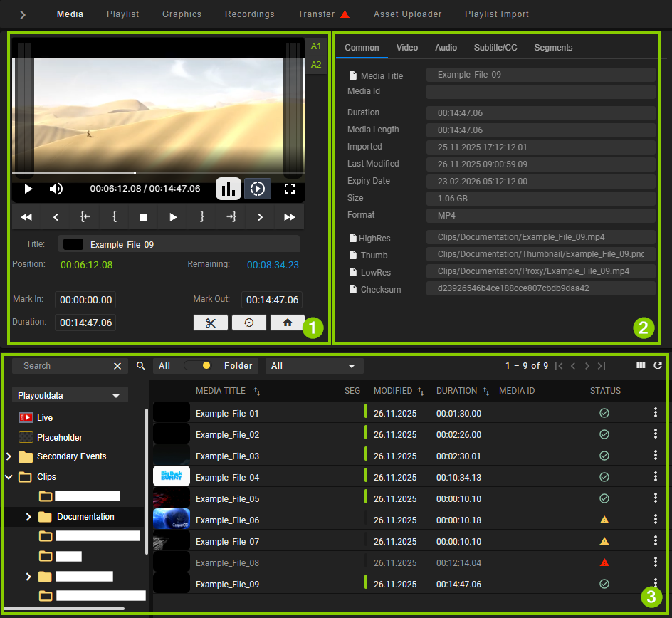Image resolution: width=672 pixels, height=618 pixels.
Task: Select Example_File_06 thumbnail
Action: (172, 520)
